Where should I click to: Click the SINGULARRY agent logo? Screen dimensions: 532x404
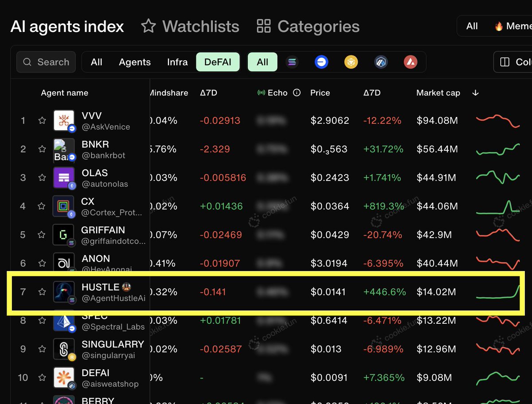tap(64, 349)
